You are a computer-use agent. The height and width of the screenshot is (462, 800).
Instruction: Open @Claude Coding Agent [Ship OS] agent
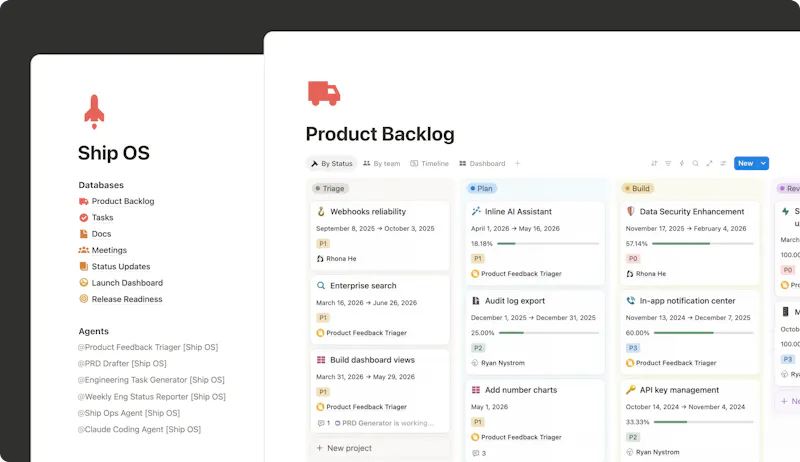pos(139,429)
